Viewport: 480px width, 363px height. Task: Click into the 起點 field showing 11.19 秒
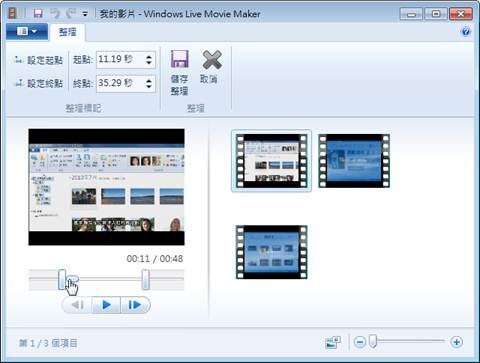[120, 60]
